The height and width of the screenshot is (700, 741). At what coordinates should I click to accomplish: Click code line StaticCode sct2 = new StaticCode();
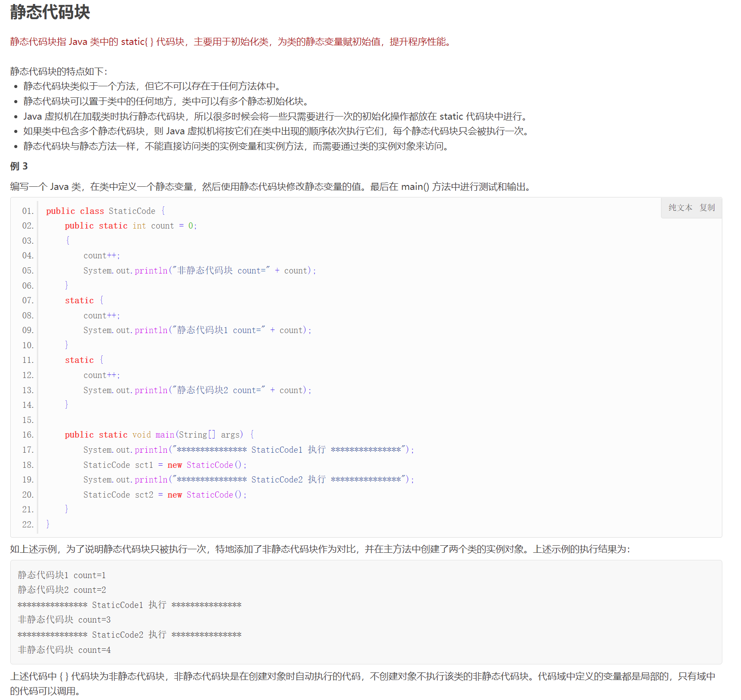[x=165, y=495]
